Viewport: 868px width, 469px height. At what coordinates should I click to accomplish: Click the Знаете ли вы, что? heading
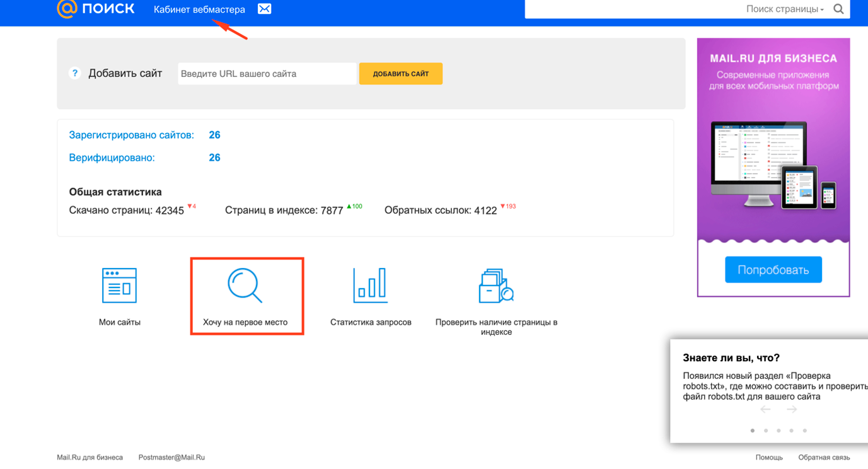[731, 358]
